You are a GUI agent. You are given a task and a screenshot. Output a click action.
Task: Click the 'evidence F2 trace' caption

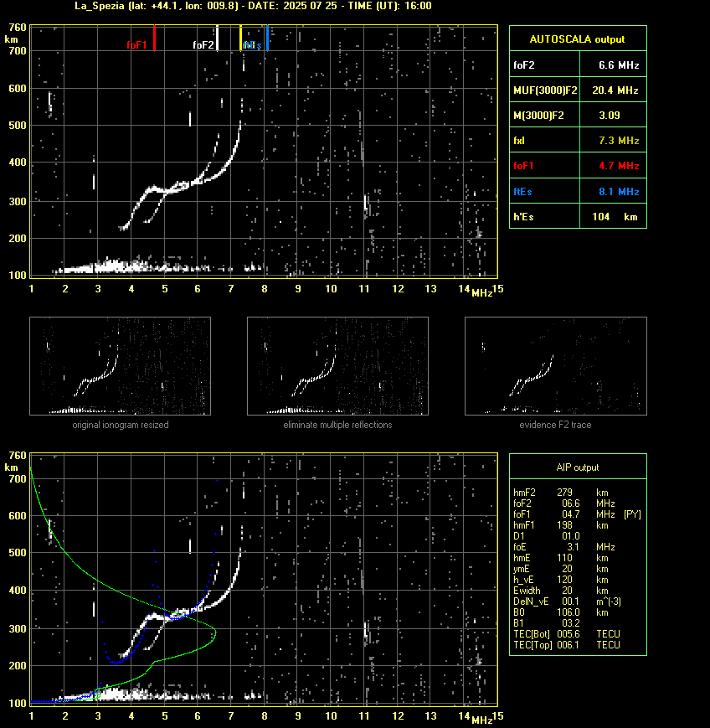pos(555,425)
